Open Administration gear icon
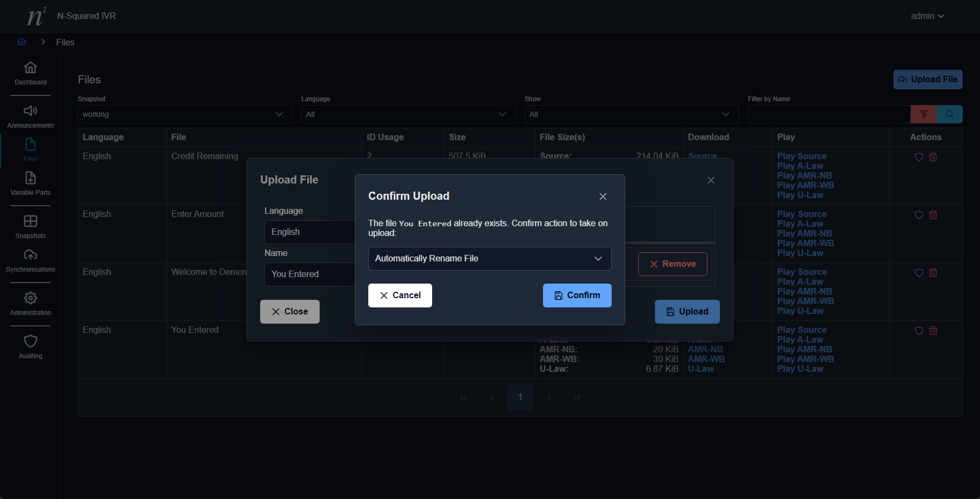The image size is (980, 499). (x=30, y=299)
